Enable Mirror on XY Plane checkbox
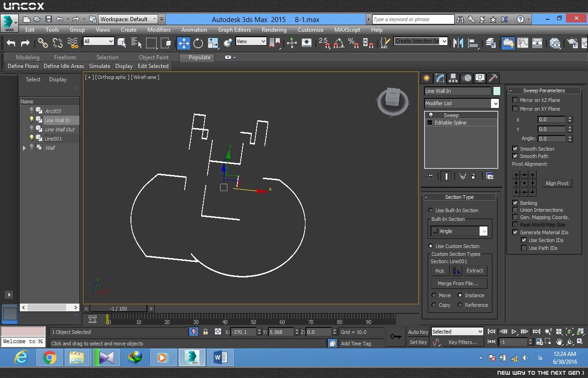The image size is (588, 378). coord(515,109)
